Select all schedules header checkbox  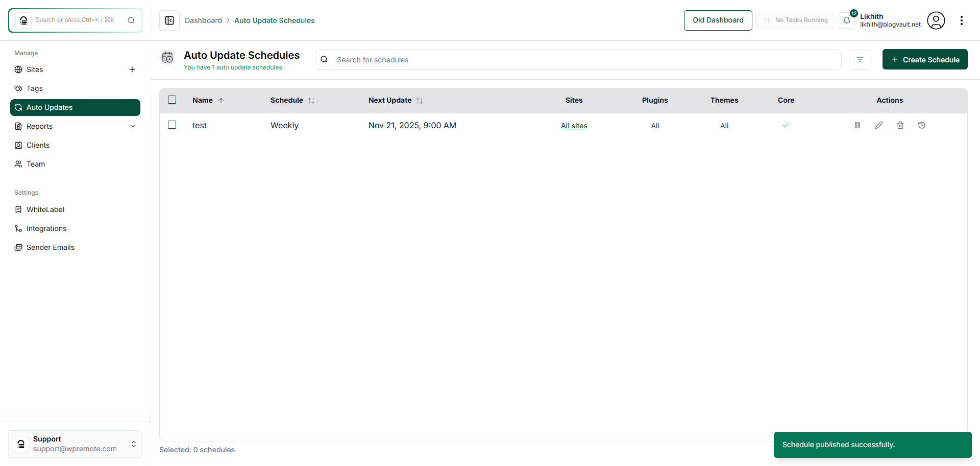pos(172,100)
